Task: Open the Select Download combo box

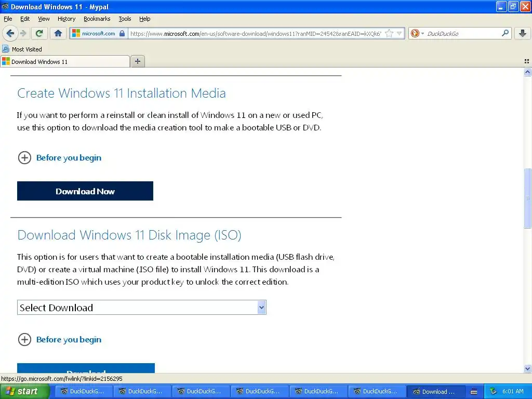Action: 142,308
